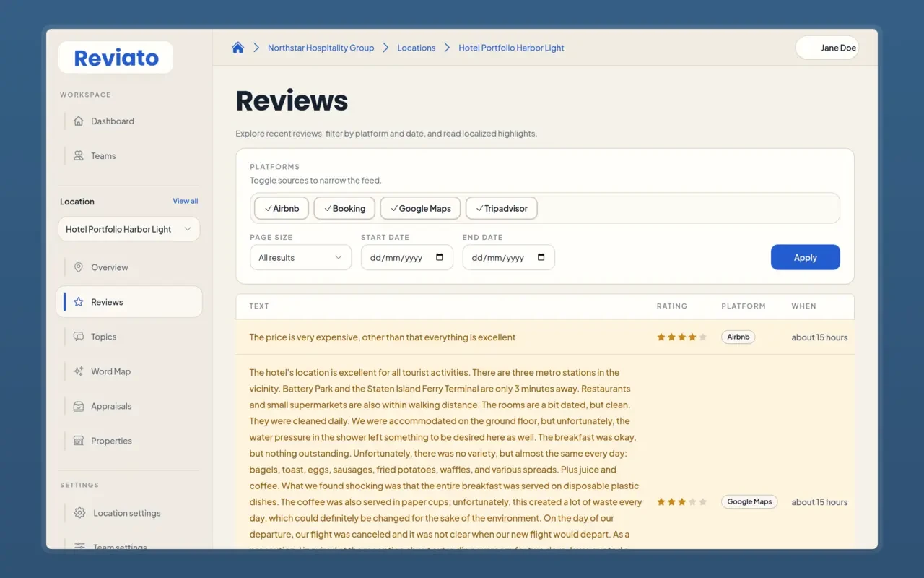924x578 pixels.
Task: Navigate to Appraisals
Action: [x=128, y=406]
